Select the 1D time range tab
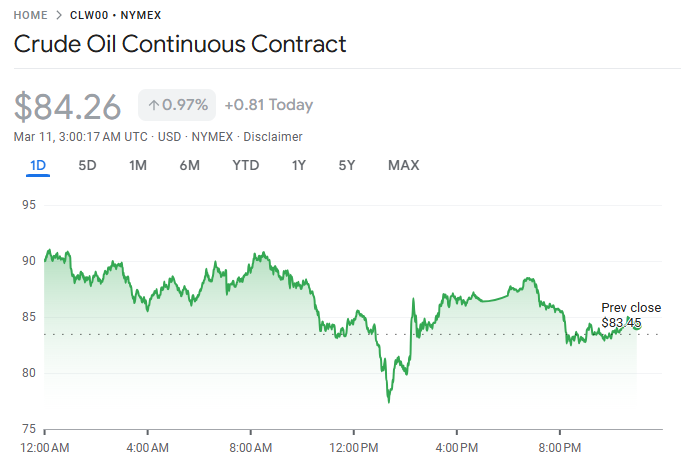 point(38,165)
